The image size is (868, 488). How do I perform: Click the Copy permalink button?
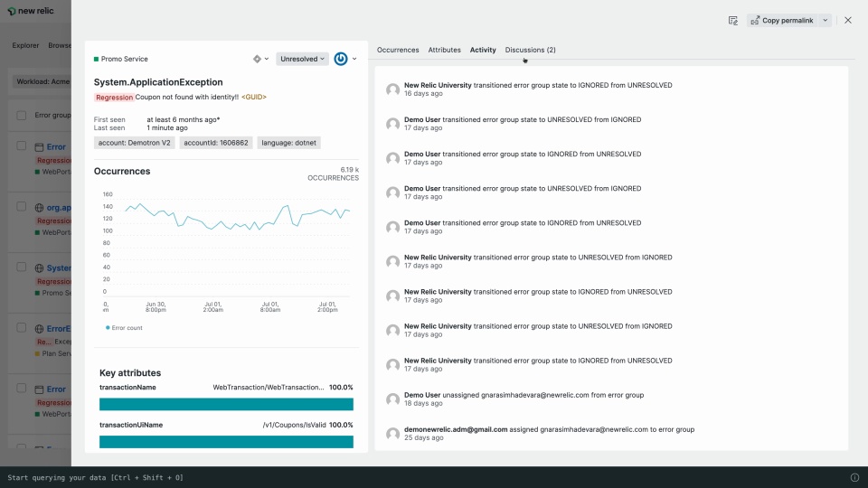pyautogui.click(x=782, y=20)
